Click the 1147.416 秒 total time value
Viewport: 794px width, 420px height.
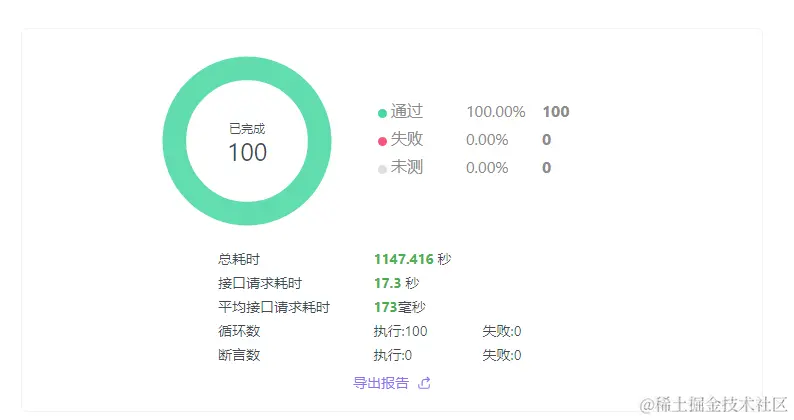(x=412, y=259)
